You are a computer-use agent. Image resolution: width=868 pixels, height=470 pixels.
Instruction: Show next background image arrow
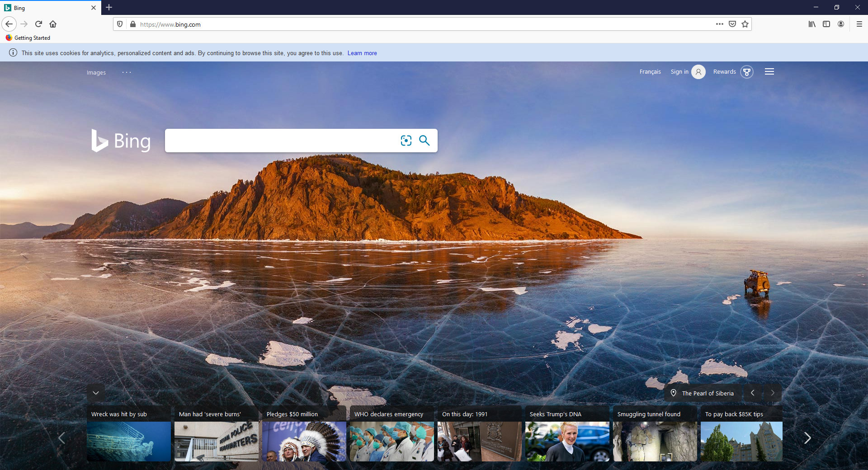[x=773, y=393]
